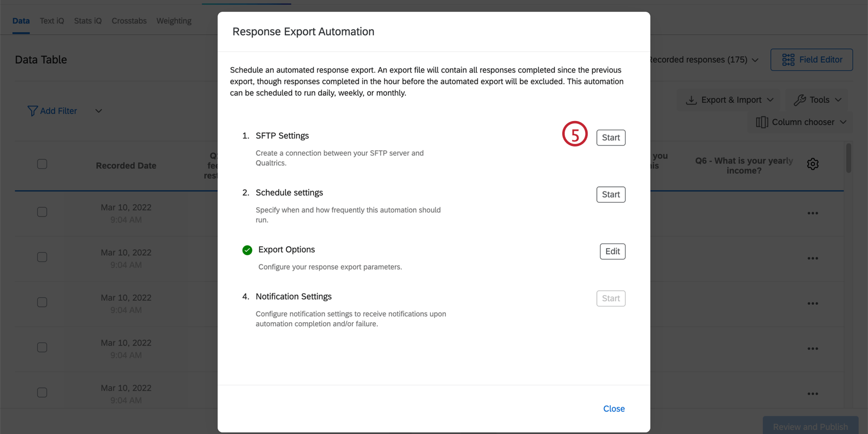Click green checkmark beside Export Options
The image size is (868, 434).
point(247,250)
